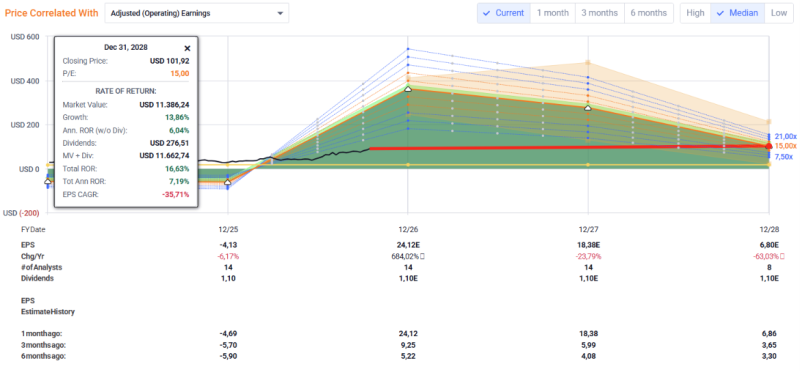Click the P/E 15,00 value in tooltip
This screenshot has width=800, height=371.
(181, 74)
